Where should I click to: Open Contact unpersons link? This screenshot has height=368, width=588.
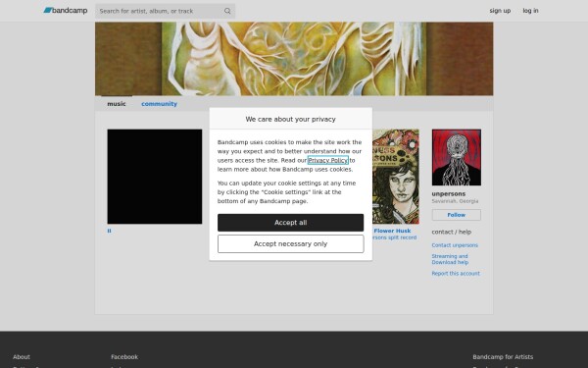[x=455, y=245]
